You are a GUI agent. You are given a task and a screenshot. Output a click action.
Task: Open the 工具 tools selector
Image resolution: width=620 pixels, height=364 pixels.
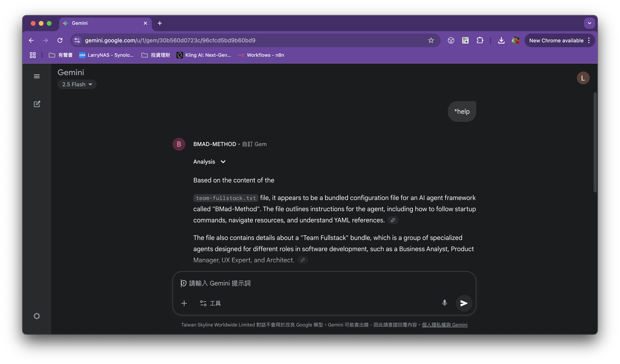tap(210, 303)
